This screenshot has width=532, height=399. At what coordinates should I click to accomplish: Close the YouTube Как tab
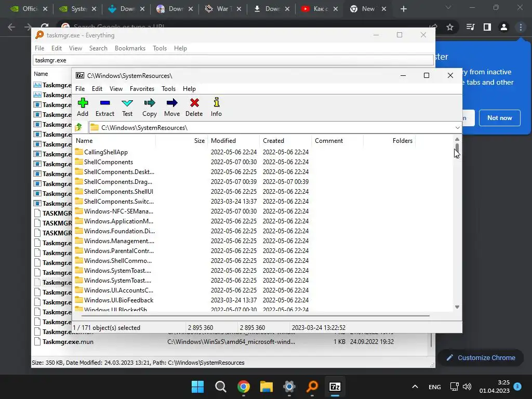pyautogui.click(x=336, y=9)
